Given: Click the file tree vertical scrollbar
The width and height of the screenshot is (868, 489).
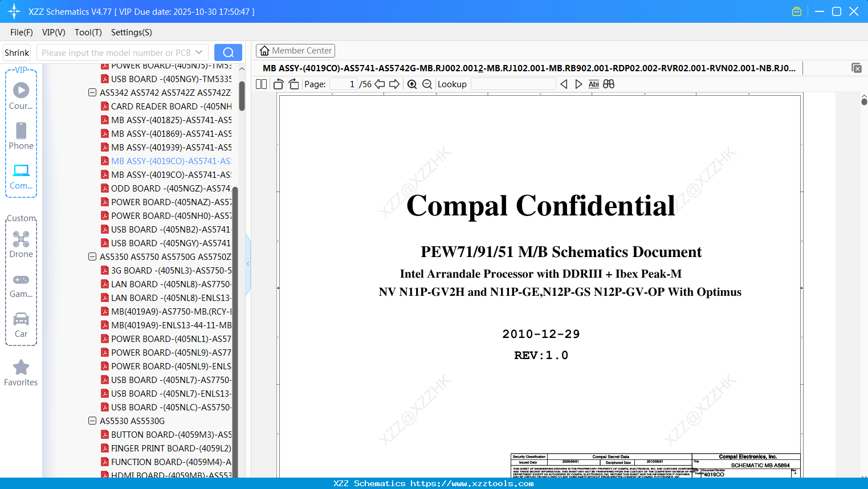Looking at the screenshot, I should coord(242,97).
